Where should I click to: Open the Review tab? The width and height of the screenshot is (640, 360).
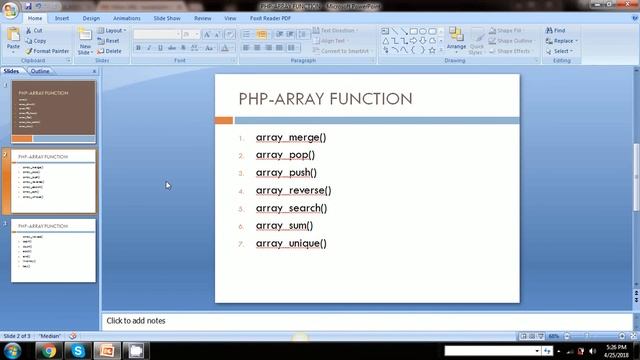point(202,18)
